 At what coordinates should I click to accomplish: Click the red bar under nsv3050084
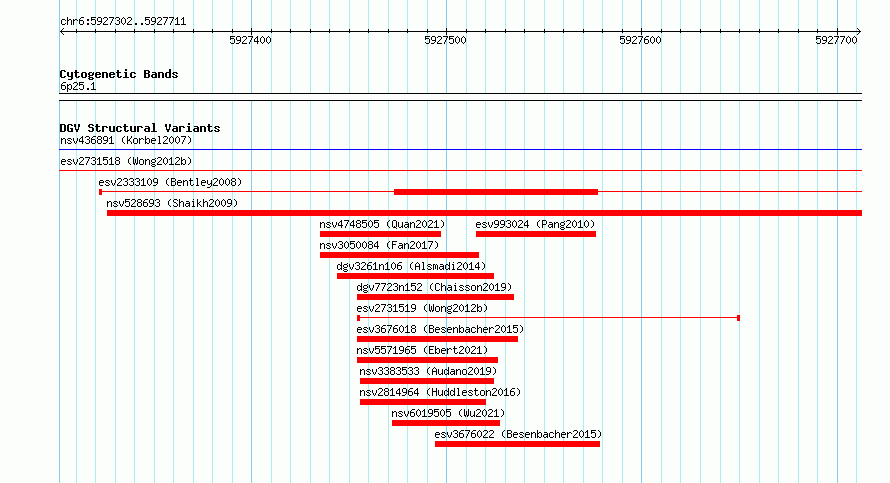pos(399,255)
